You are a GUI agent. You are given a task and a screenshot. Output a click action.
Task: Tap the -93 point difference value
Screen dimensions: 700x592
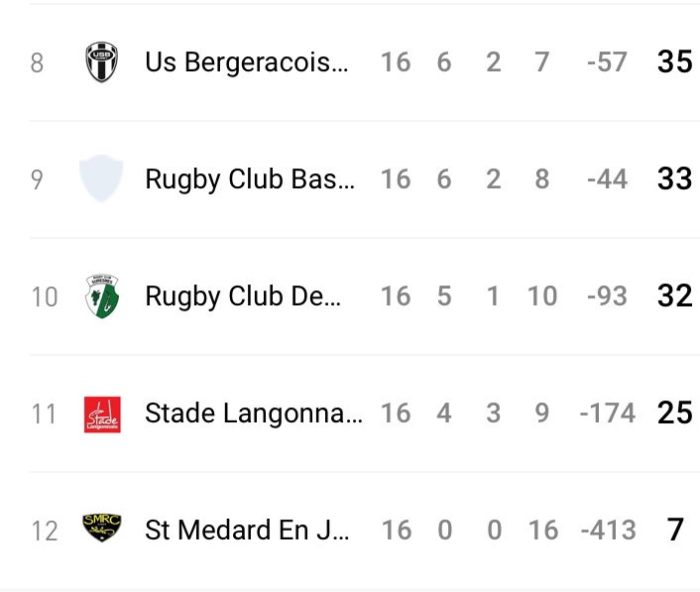[x=607, y=296]
